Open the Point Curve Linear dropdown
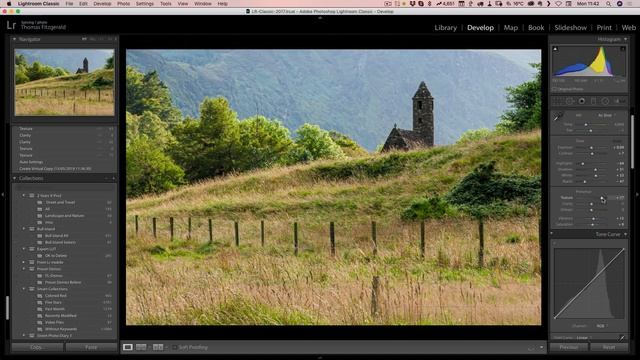The image size is (640, 360). (584, 338)
